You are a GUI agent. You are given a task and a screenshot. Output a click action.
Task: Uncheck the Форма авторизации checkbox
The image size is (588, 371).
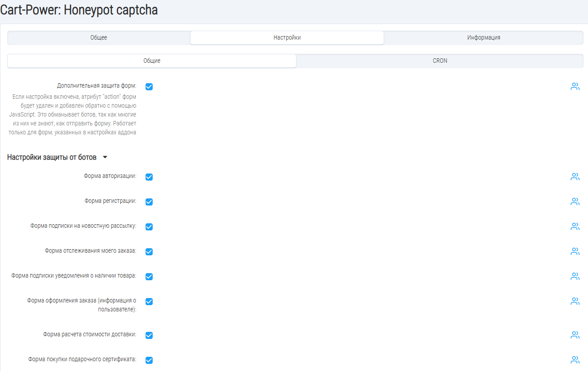(x=149, y=177)
